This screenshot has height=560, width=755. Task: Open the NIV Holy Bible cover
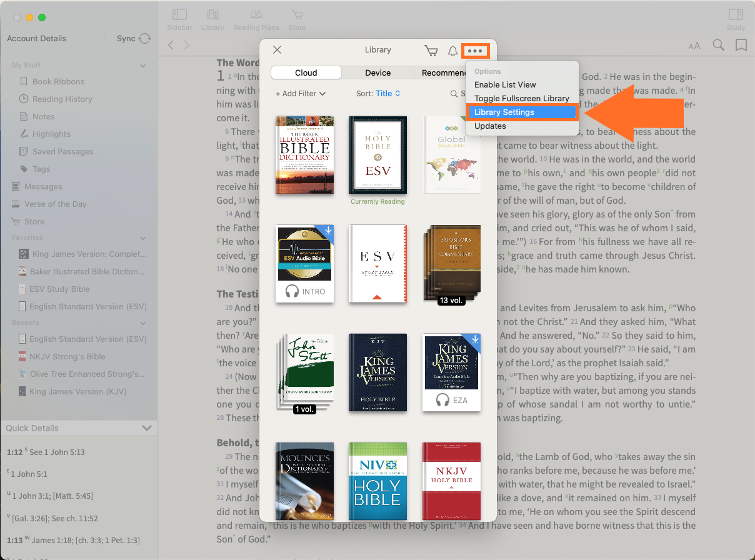377,481
